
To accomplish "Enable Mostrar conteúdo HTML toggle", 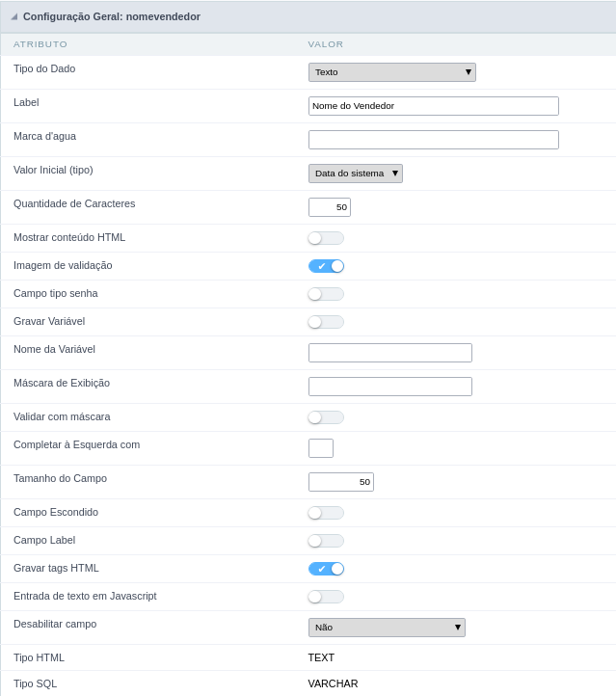I will 326,238.
